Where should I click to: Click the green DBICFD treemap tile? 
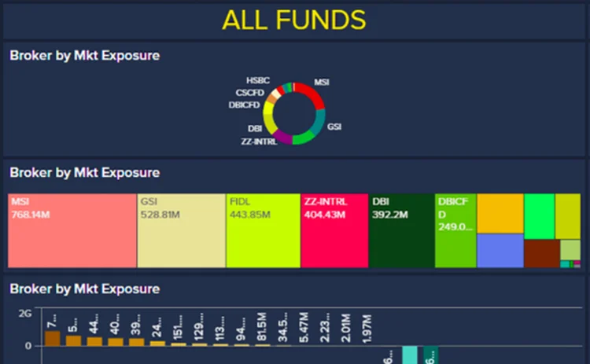(455, 230)
